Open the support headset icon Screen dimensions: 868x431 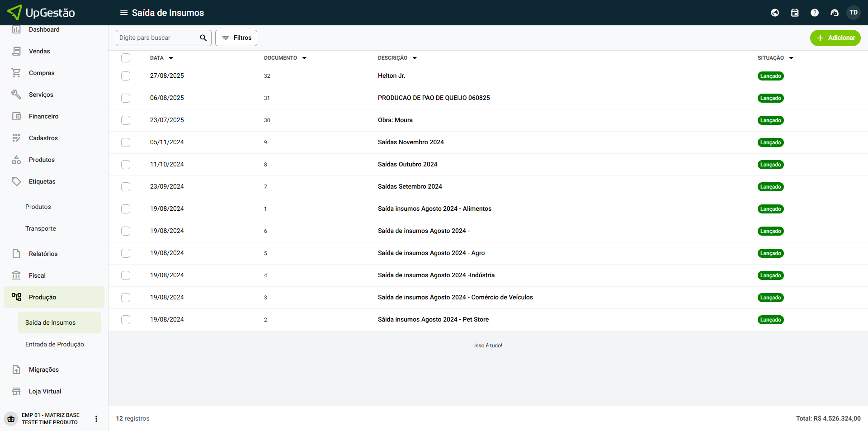pos(834,13)
